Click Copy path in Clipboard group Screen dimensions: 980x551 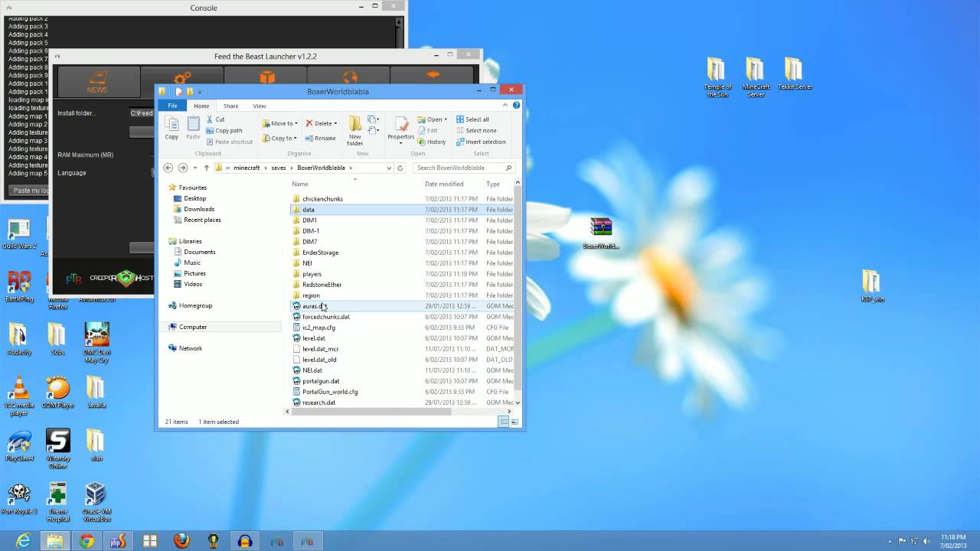[224, 131]
